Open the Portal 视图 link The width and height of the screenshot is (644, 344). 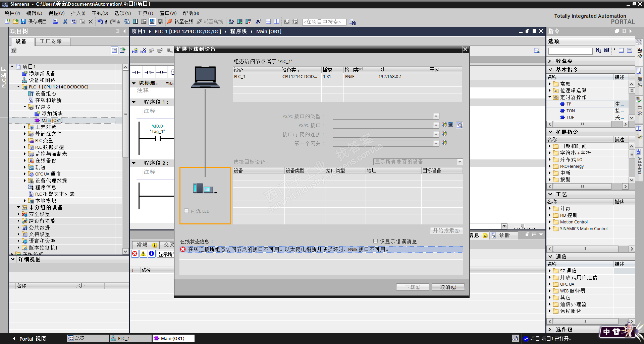point(30,339)
